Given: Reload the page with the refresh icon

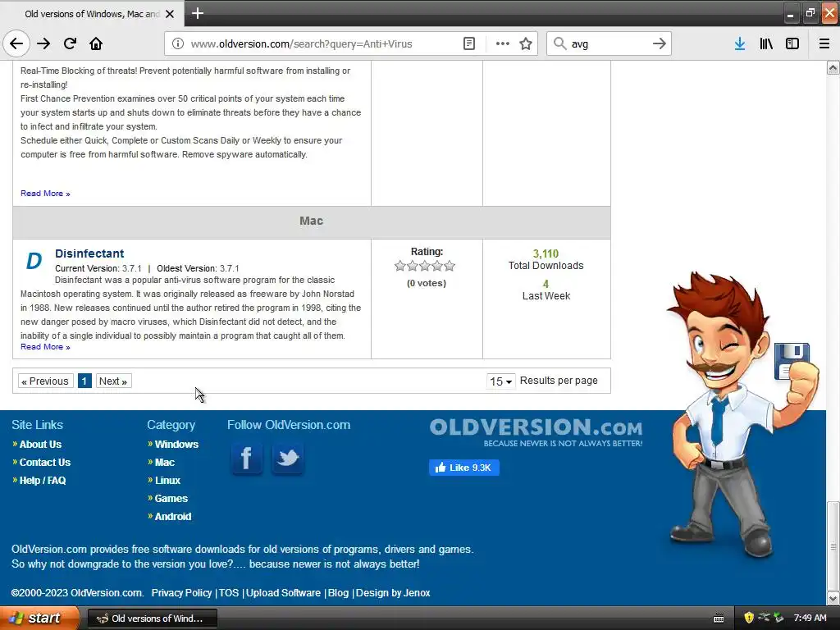Looking at the screenshot, I should click(x=70, y=44).
